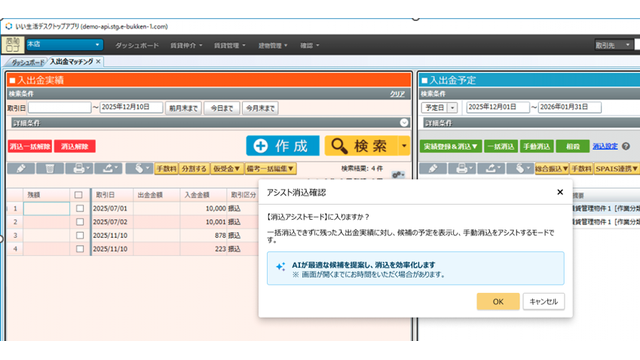
Task: Click the 2025年12月01日 date field
Action: tap(498, 107)
